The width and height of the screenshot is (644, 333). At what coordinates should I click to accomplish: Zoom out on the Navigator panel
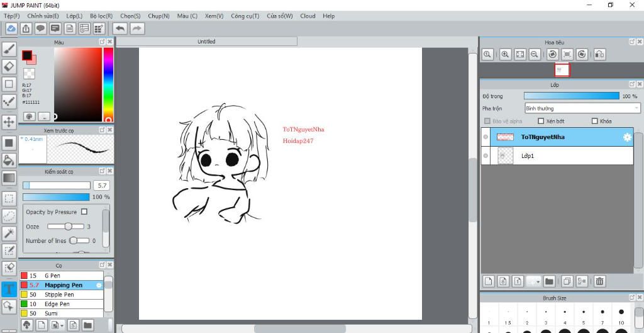click(x=535, y=54)
